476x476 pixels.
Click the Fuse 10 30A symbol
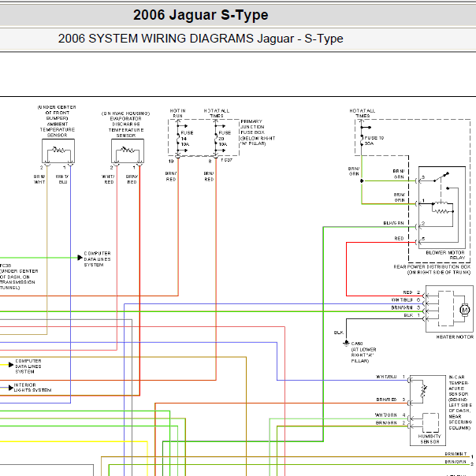[x=362, y=140]
